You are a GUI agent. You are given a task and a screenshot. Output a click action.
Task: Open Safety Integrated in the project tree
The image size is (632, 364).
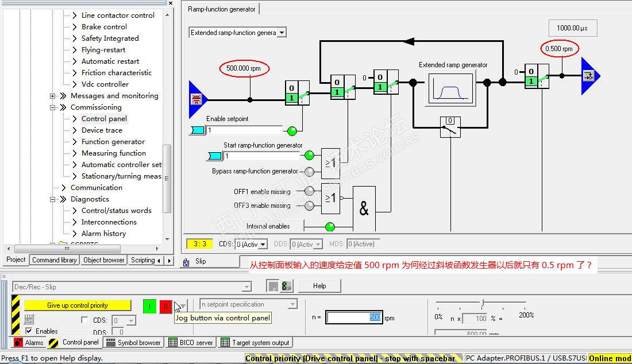coord(110,38)
